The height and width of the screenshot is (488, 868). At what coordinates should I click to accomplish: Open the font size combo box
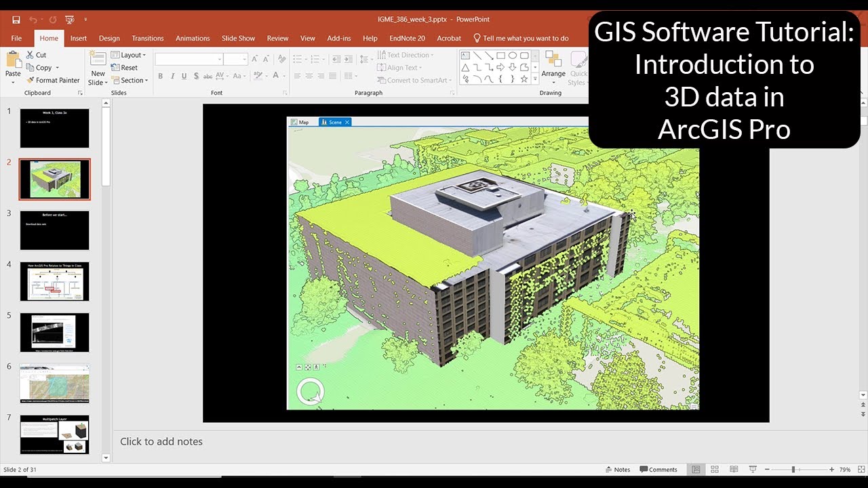tap(235, 59)
